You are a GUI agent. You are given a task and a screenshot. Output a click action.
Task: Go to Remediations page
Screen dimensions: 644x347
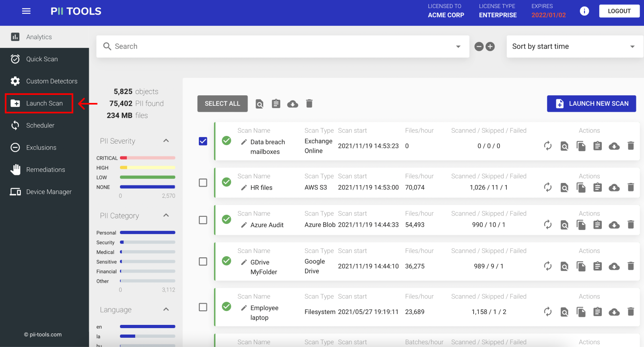(x=44, y=170)
